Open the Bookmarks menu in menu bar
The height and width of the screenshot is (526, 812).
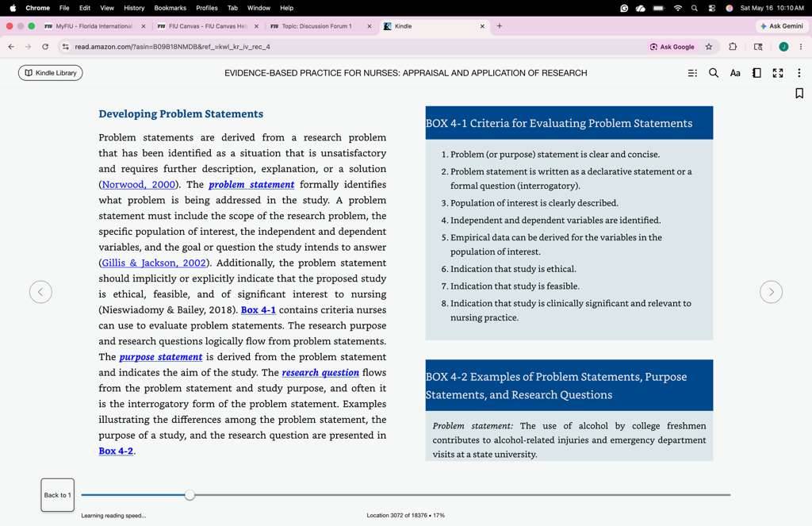[x=170, y=8]
